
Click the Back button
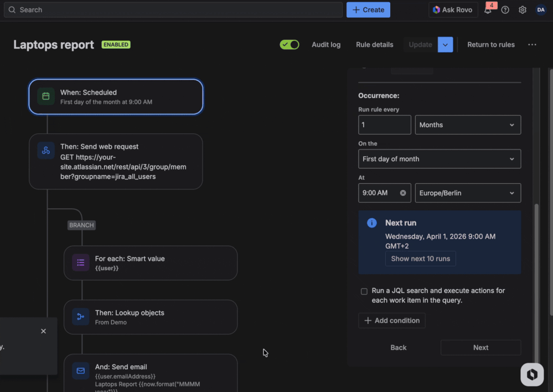[398, 348]
